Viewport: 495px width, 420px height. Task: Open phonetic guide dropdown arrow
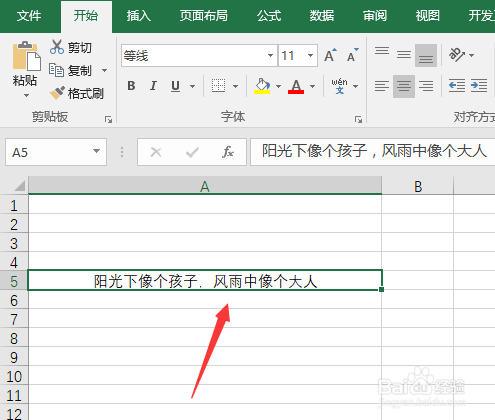[x=356, y=86]
